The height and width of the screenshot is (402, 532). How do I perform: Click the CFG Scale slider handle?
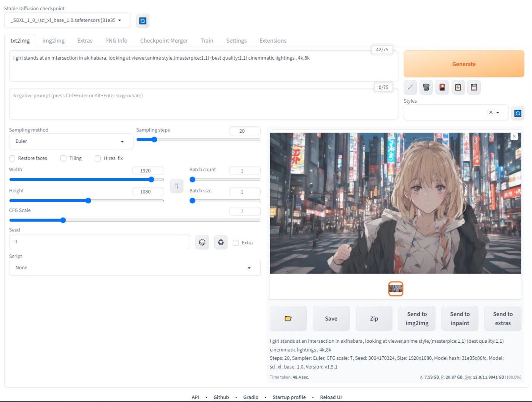tap(63, 220)
